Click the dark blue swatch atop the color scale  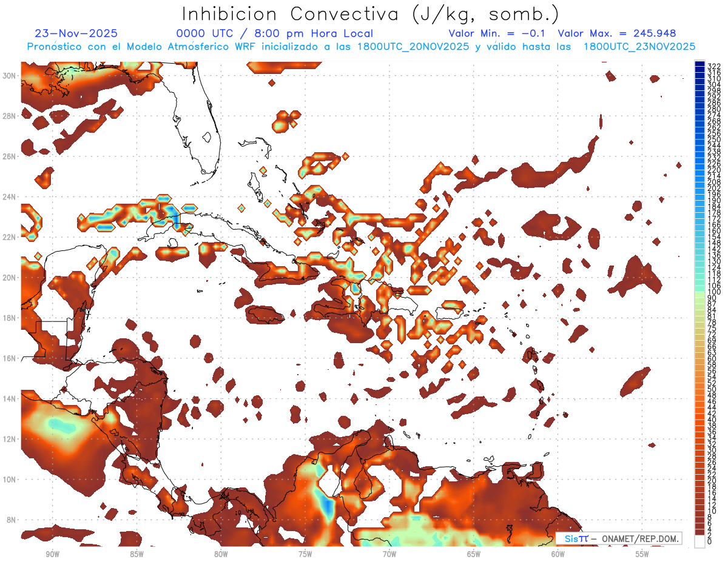click(699, 64)
